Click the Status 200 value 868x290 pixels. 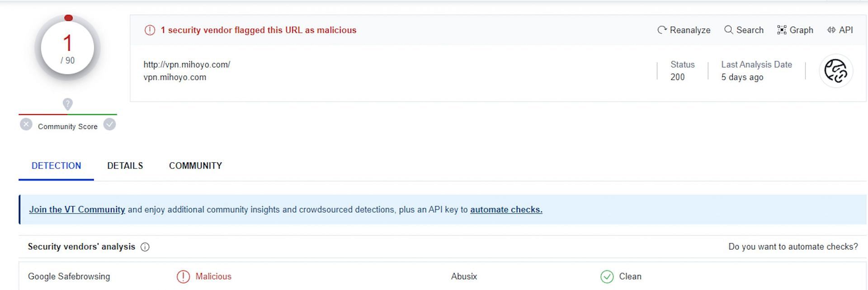pos(677,77)
